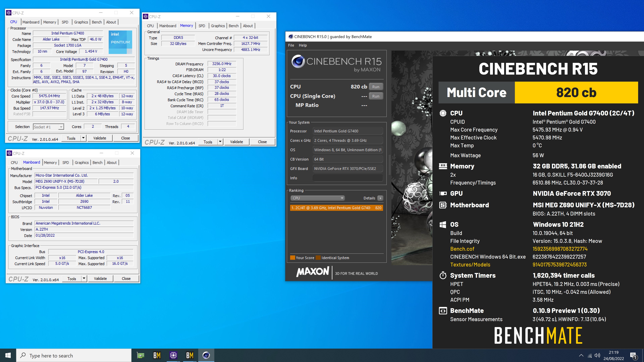Run the Cinebench CPU multi-core test

pos(376,87)
